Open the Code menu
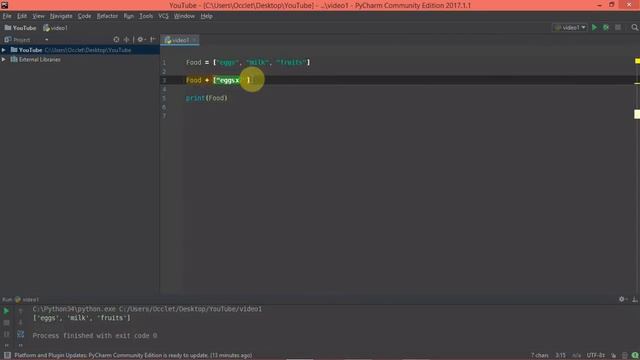 coord(84,16)
